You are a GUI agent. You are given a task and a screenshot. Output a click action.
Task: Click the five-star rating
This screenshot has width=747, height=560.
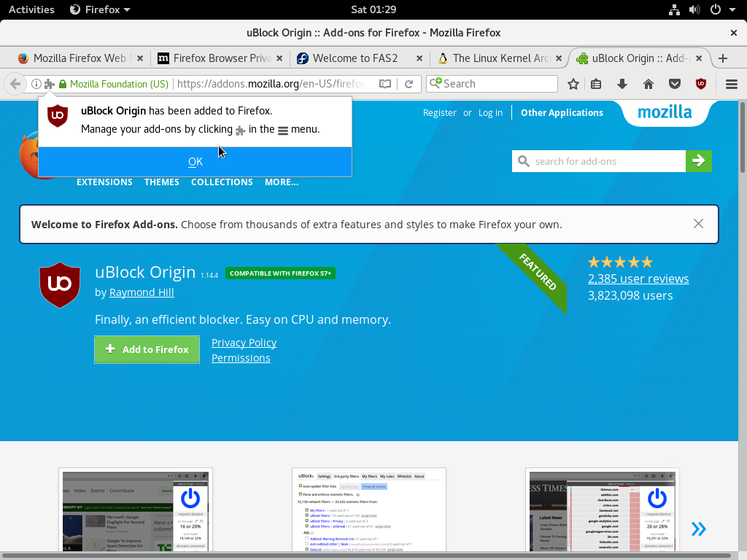(620, 262)
